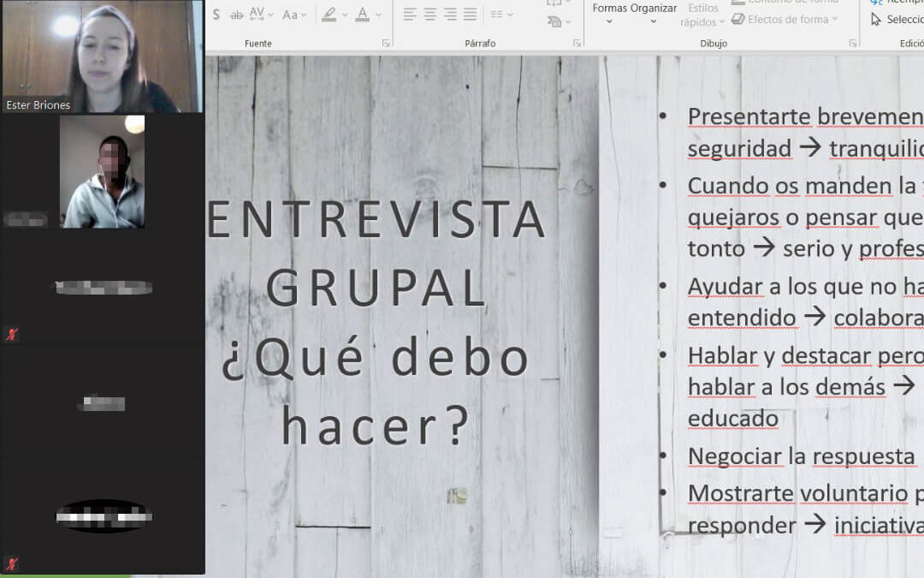Viewport: 924px width, 578px height.
Task: Click muted microphone icon on the last participant tile
Action: [x=11, y=563]
